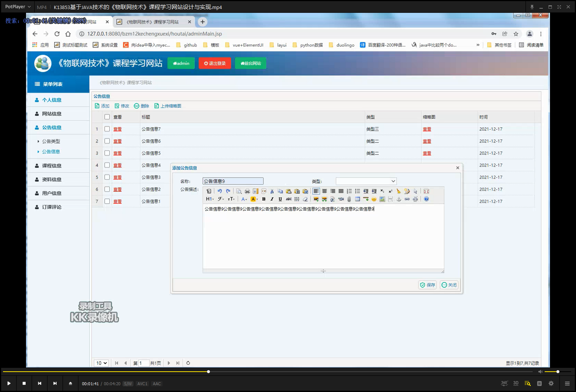The width and height of the screenshot is (576, 392).
Task: Tick the checkbox next to 公告信息5
Action: click(x=107, y=153)
